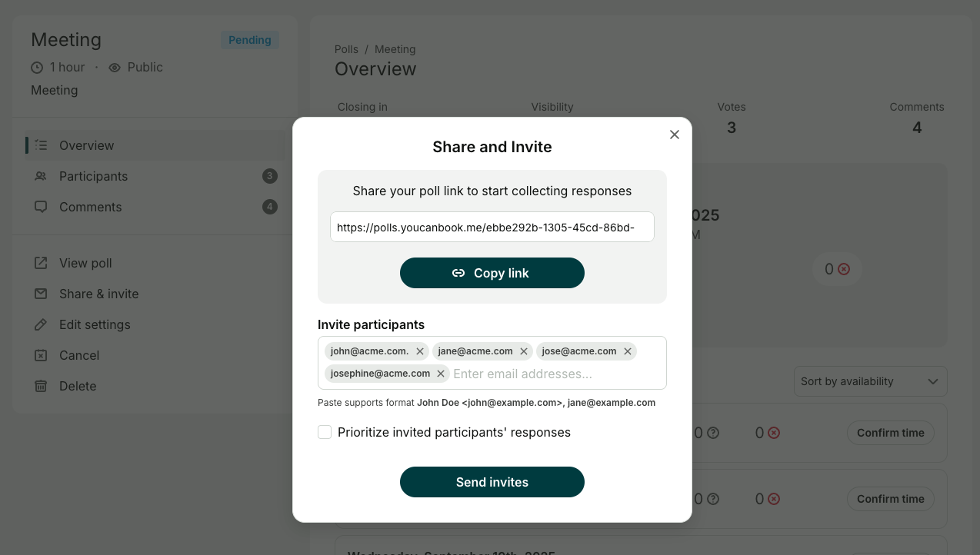Open the Sort by availability dropdown
This screenshot has width=980, height=555.
pos(870,381)
